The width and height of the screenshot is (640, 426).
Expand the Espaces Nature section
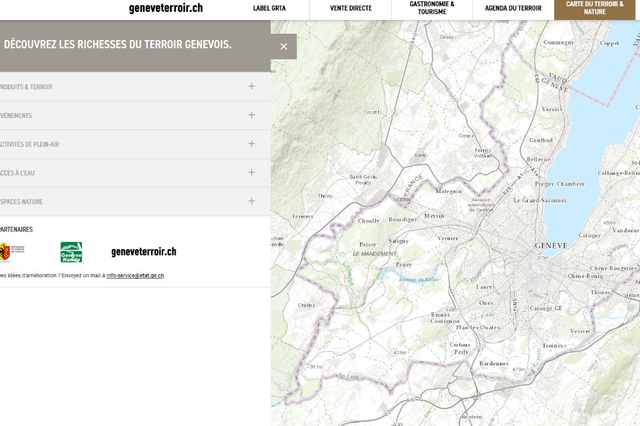pyautogui.click(x=135, y=201)
